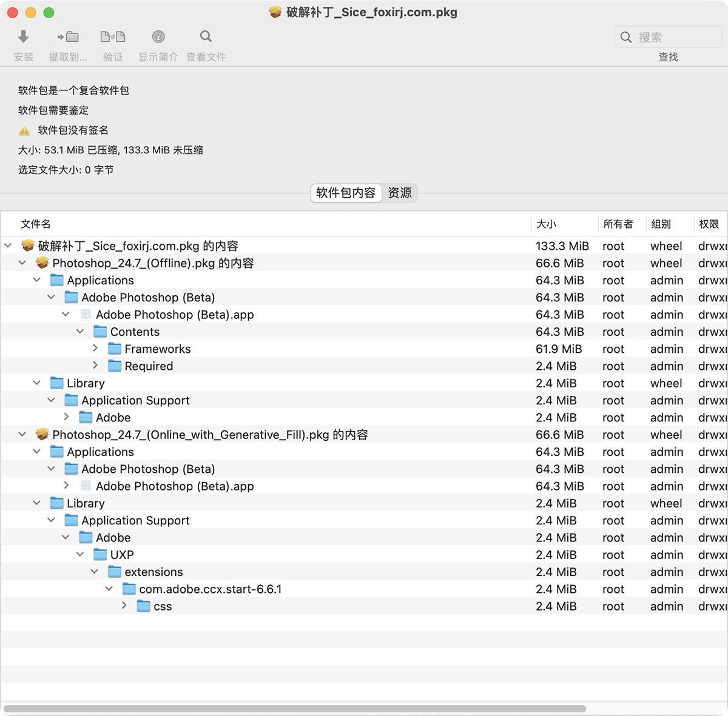Click the 查看文件 magnifier toolbar icon
The height and width of the screenshot is (716, 728).
point(206,37)
